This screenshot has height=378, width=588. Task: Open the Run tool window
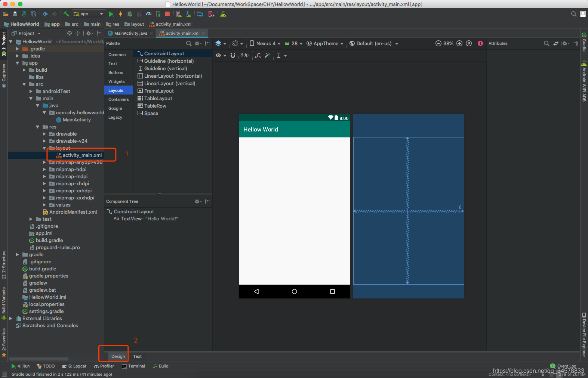[21, 366]
